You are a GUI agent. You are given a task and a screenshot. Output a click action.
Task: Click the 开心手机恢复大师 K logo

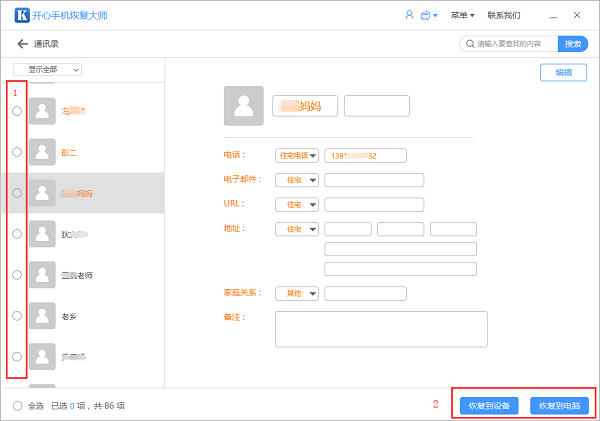point(17,15)
